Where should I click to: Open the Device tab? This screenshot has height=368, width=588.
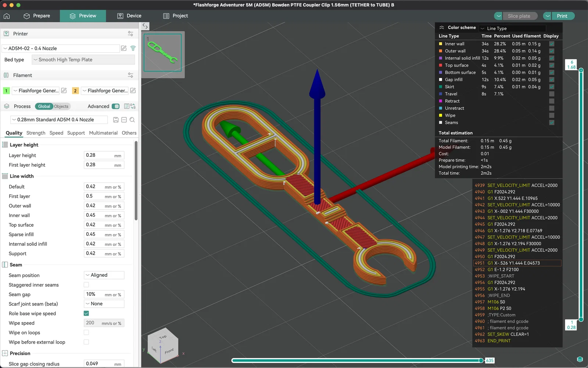point(129,16)
